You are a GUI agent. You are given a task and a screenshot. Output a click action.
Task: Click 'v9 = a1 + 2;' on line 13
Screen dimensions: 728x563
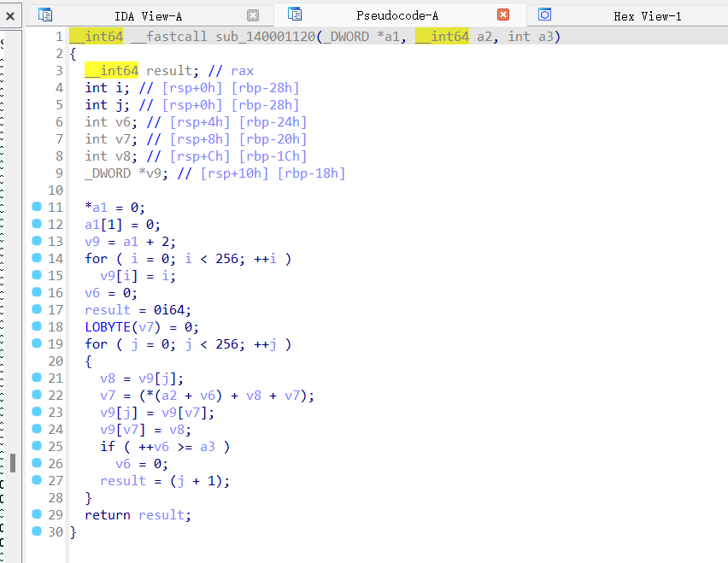[x=131, y=242]
